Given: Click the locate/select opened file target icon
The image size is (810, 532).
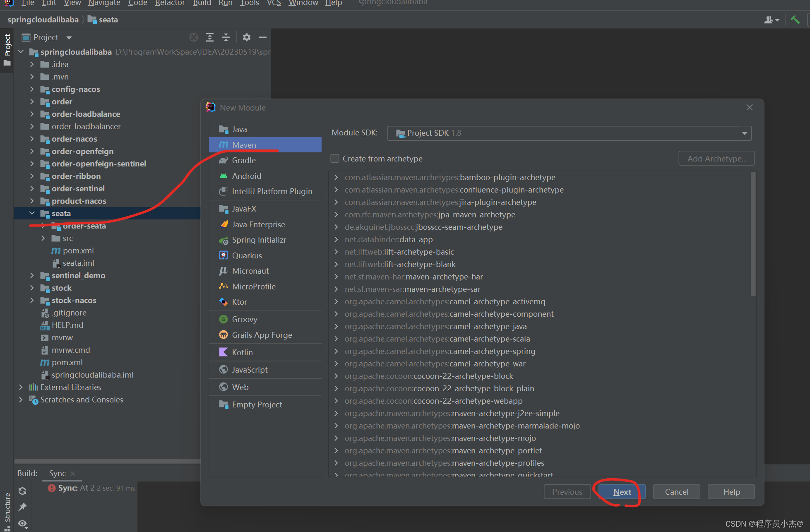Looking at the screenshot, I should pos(193,37).
